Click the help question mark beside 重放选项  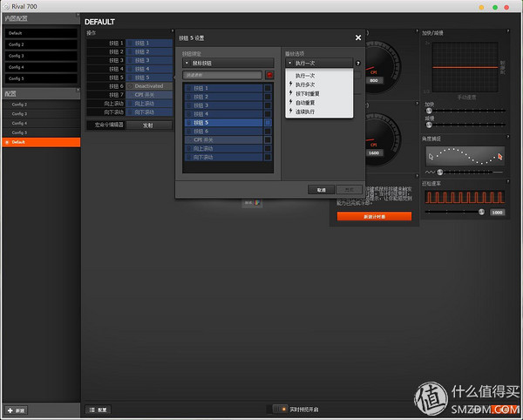pyautogui.click(x=357, y=63)
